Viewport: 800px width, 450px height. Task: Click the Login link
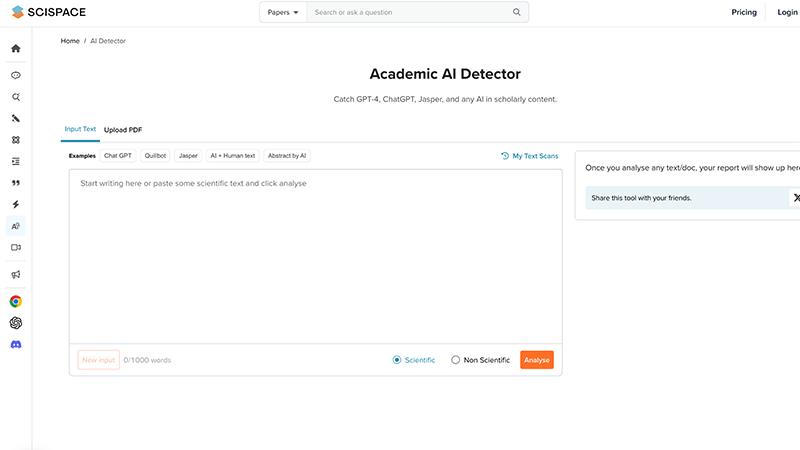[x=787, y=12]
